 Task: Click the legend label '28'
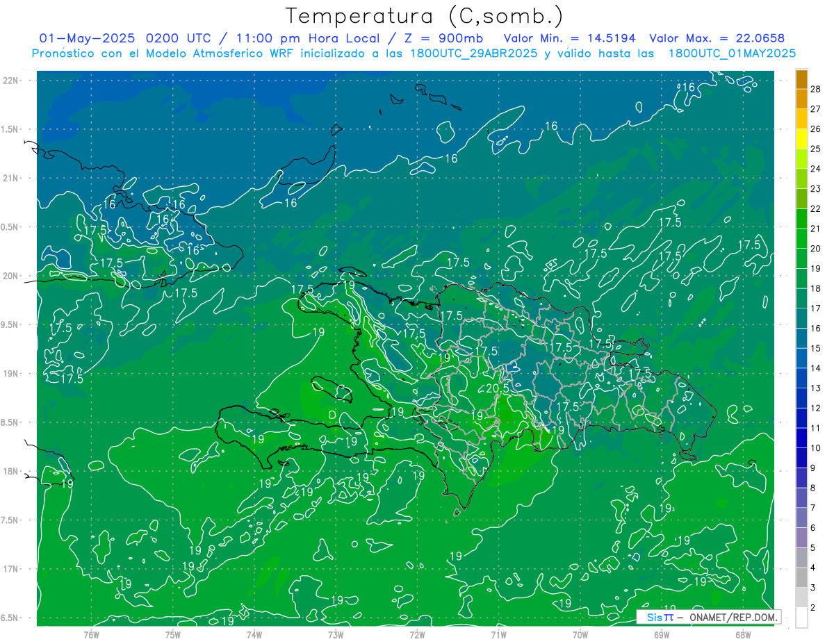point(815,89)
